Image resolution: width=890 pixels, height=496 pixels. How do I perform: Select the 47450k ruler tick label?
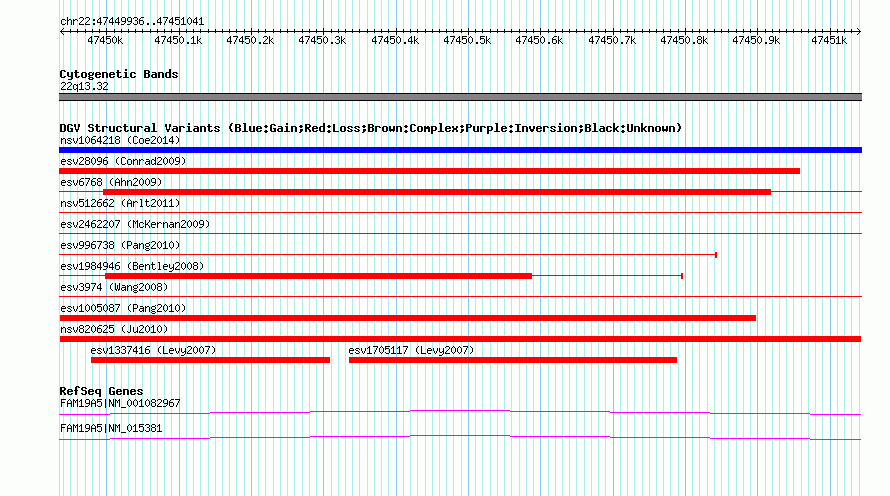pyautogui.click(x=105, y=40)
